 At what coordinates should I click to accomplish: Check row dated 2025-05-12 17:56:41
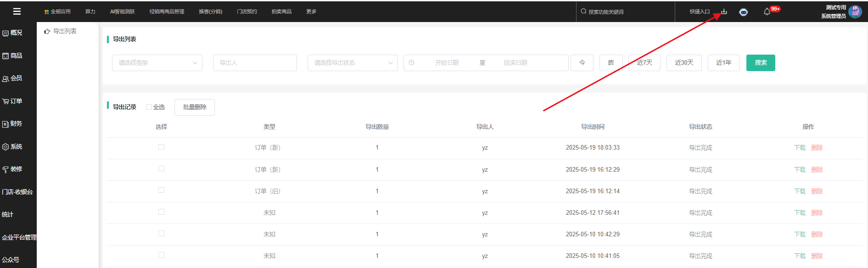(161, 212)
